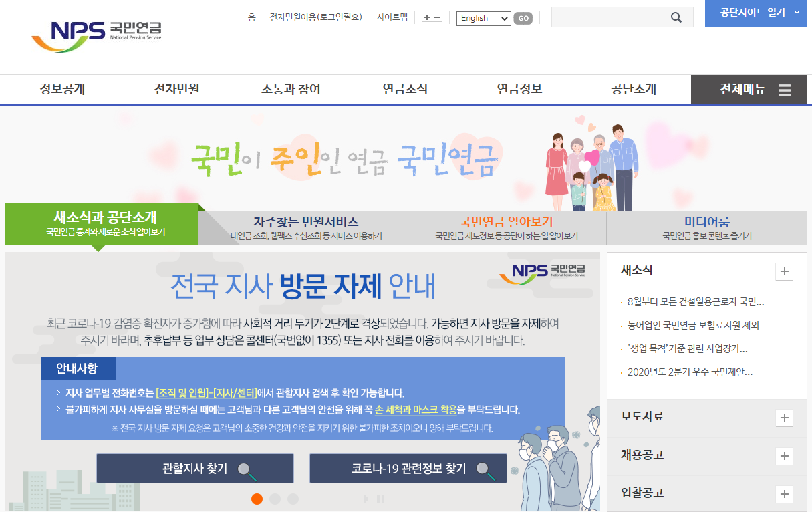Expand 입찰공고 with its plus icon
Screen dimensions: 812x512
(x=784, y=494)
